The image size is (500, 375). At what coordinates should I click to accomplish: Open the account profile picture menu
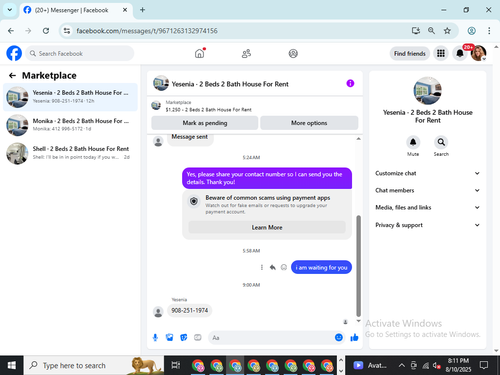478,53
